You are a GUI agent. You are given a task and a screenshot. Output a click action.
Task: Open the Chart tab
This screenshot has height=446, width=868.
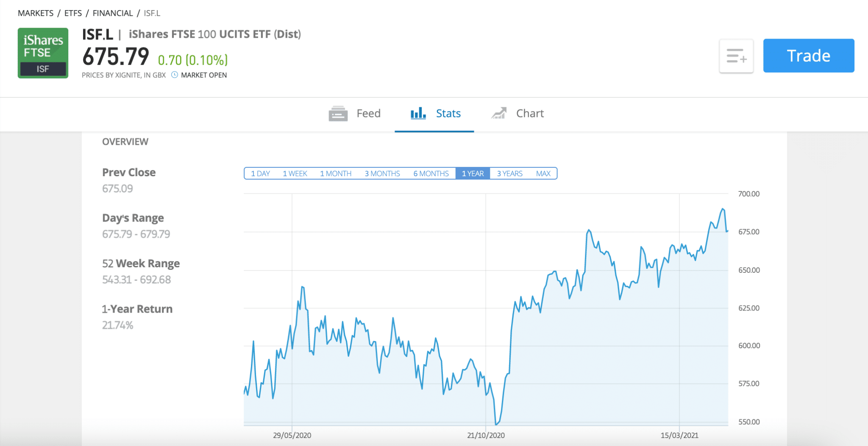(517, 113)
